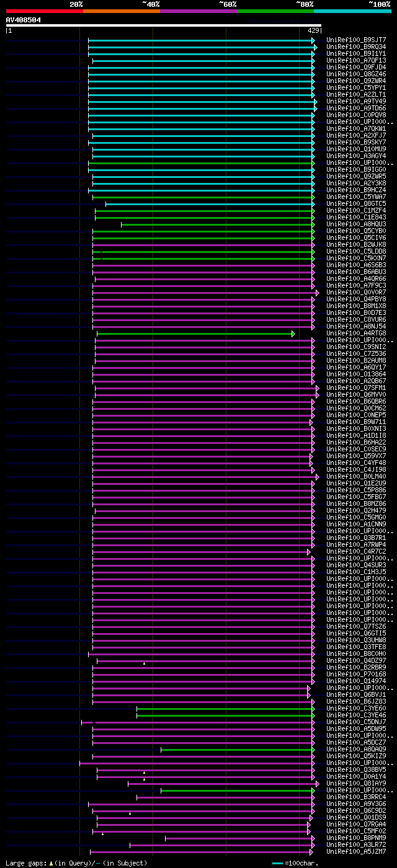397x868 pixels.
Task: Select label UniRef100_A8QAQ9
Action: point(356,749)
